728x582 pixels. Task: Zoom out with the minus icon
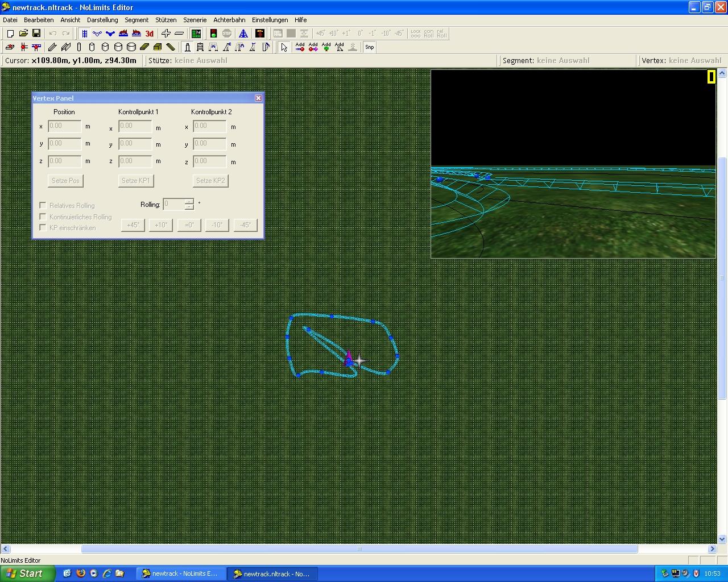(179, 34)
